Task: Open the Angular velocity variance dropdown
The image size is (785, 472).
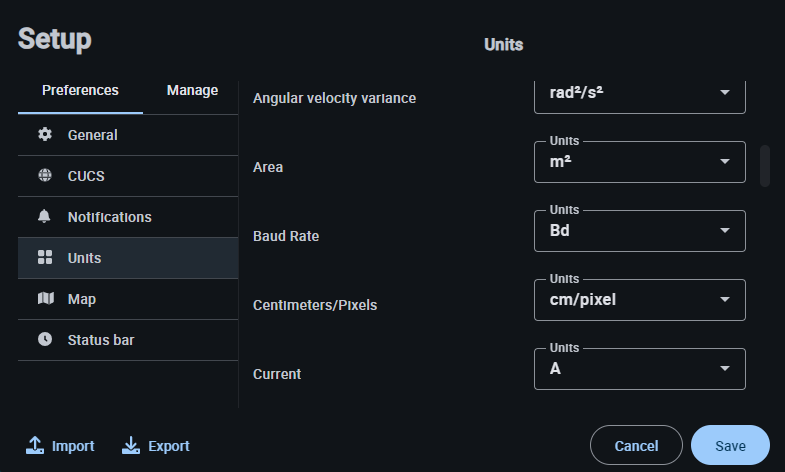Action: pyautogui.click(x=641, y=93)
